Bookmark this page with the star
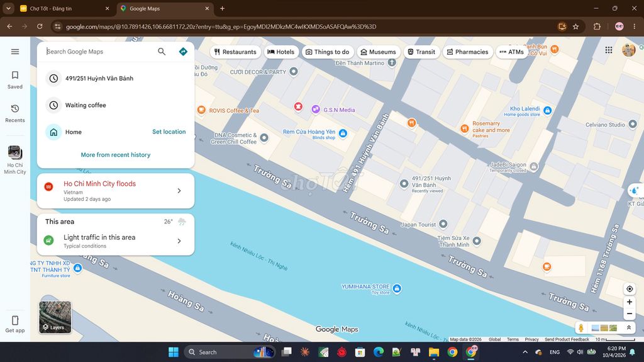This screenshot has width=644, height=362. 576,26
